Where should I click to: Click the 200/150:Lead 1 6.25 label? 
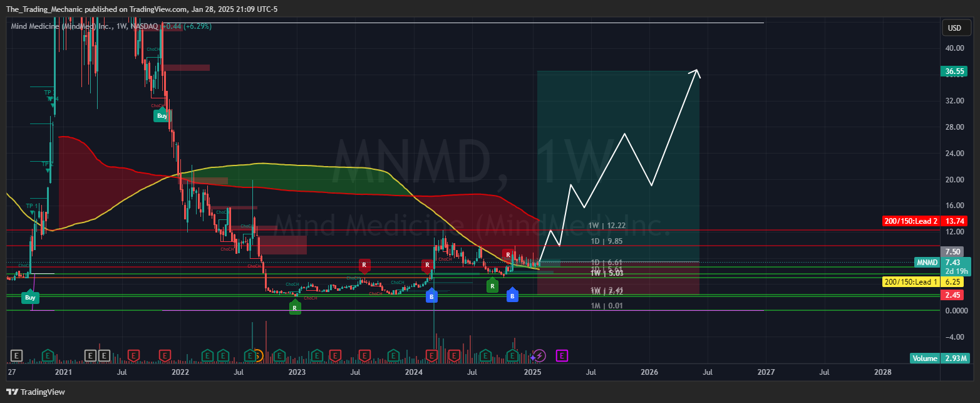click(926, 282)
